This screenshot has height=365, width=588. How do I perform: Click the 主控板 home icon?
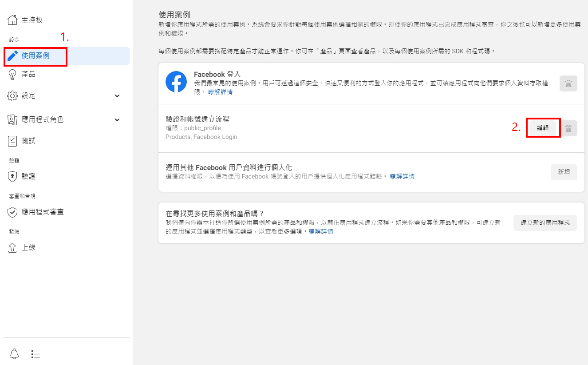click(x=13, y=20)
